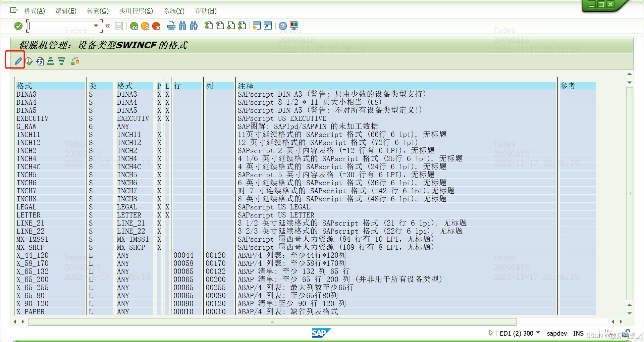Click the row value 00170 for X_58_170
Viewport: 644px width, 342px height.
[x=216, y=263]
